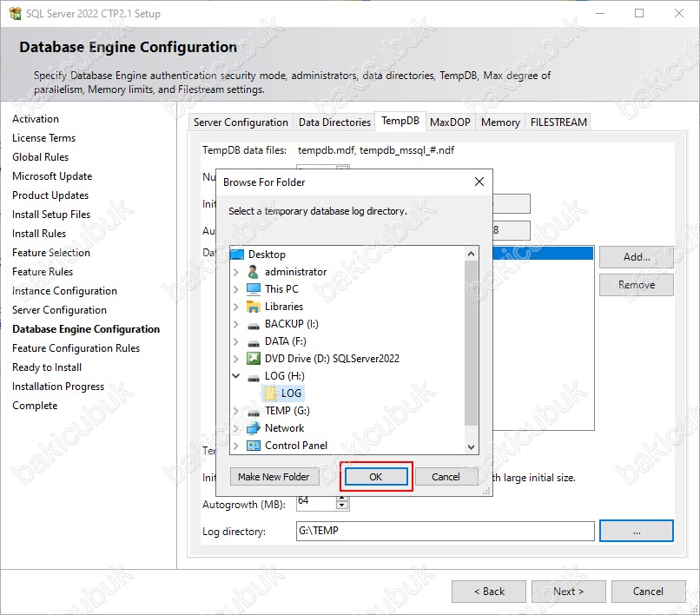Click the Desktop folder icon
The width and height of the screenshot is (700, 615).
[237, 255]
